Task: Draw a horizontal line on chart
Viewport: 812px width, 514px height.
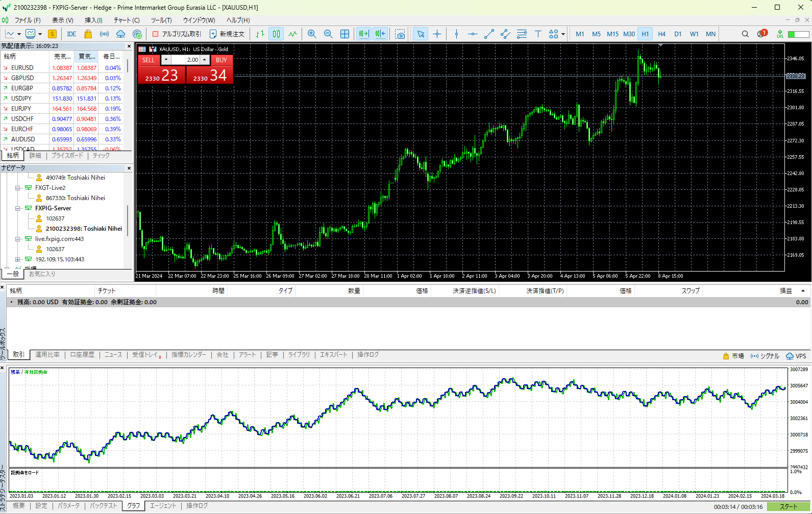Action: (473, 34)
